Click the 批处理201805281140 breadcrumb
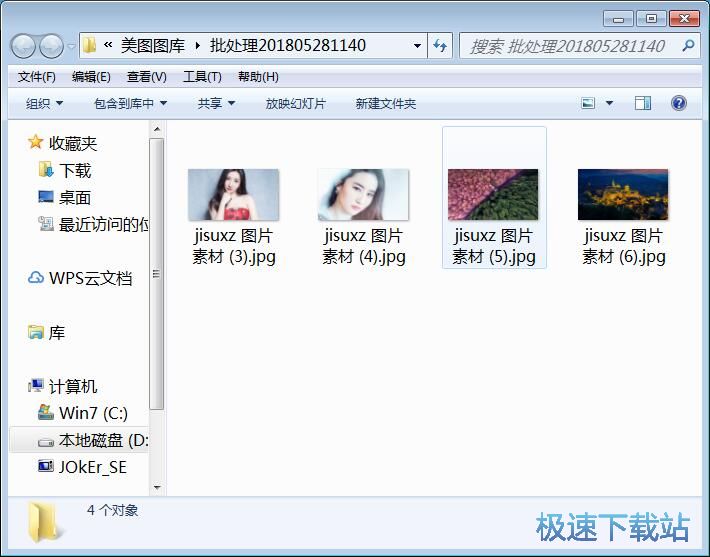The width and height of the screenshot is (710, 557). pyautogui.click(x=288, y=45)
